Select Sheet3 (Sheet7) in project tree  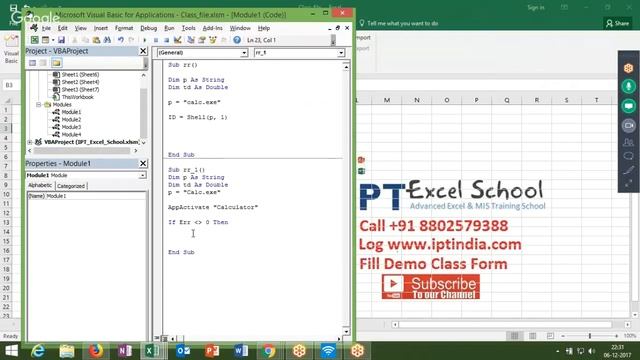coord(80,89)
